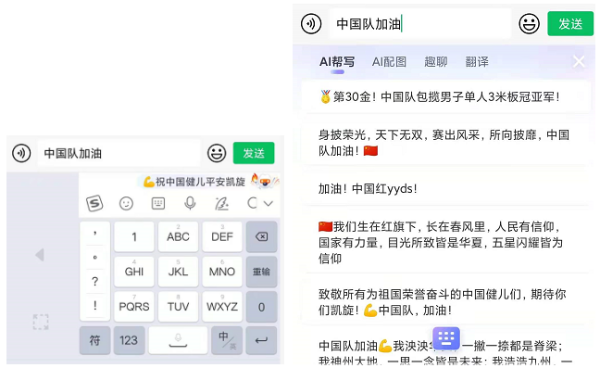Tap the C icon in keyboard toolbar
600x368 pixels.
pos(252,203)
